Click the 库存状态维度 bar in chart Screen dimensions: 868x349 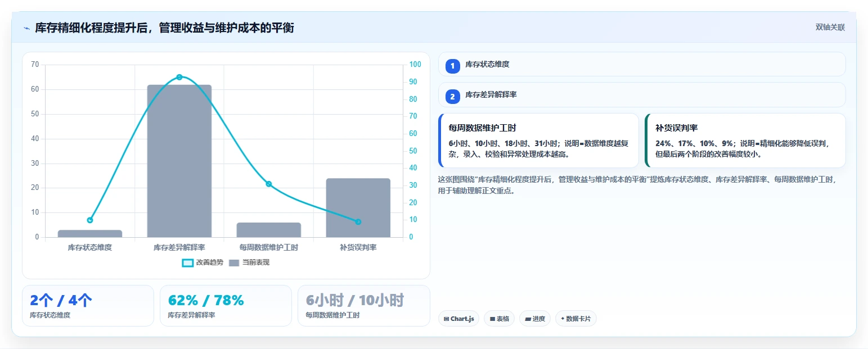[x=90, y=234]
